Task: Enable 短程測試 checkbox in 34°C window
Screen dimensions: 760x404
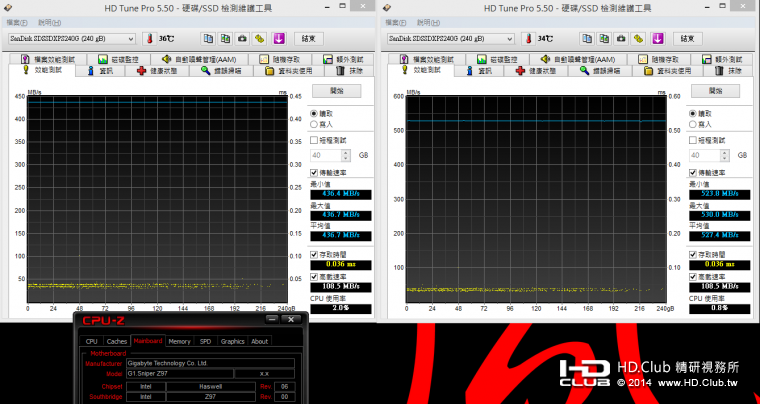Action: pos(693,140)
